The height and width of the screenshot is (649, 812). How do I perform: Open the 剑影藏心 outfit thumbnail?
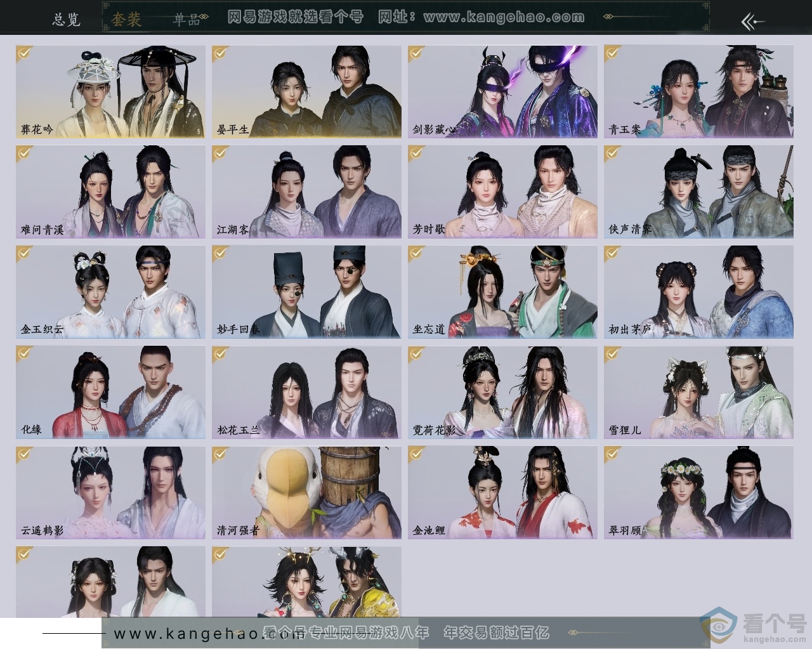point(502,91)
